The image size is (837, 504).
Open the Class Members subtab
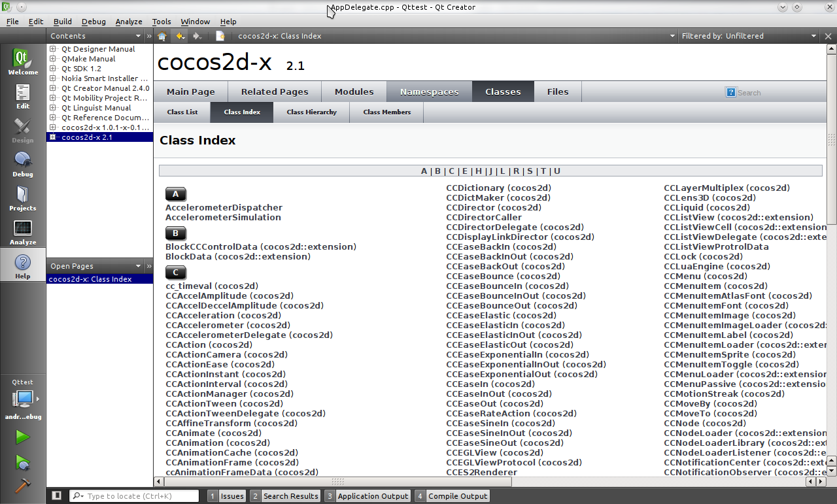(x=387, y=112)
